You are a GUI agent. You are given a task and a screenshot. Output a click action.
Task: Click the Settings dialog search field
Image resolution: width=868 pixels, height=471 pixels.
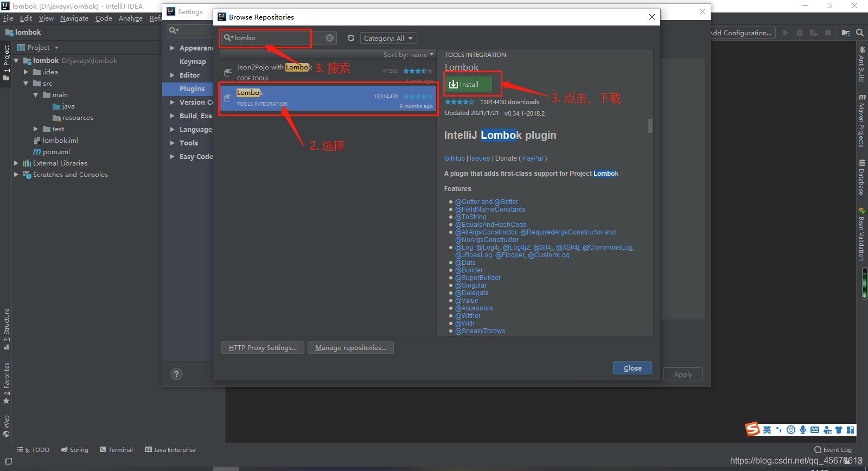coord(190,30)
